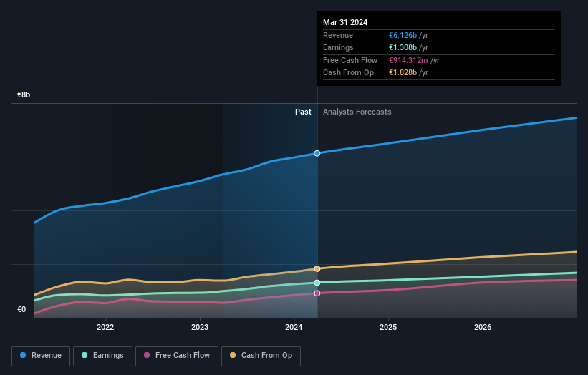Toggle the Earnings legend button
This screenshot has height=375, width=588.
click(x=102, y=356)
